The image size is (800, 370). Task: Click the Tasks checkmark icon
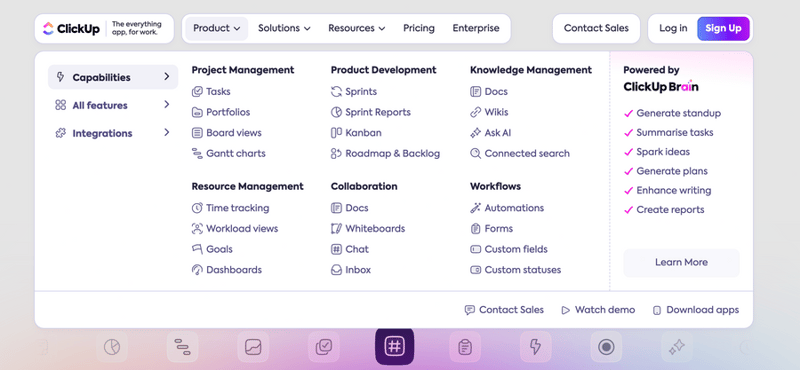pos(197,92)
